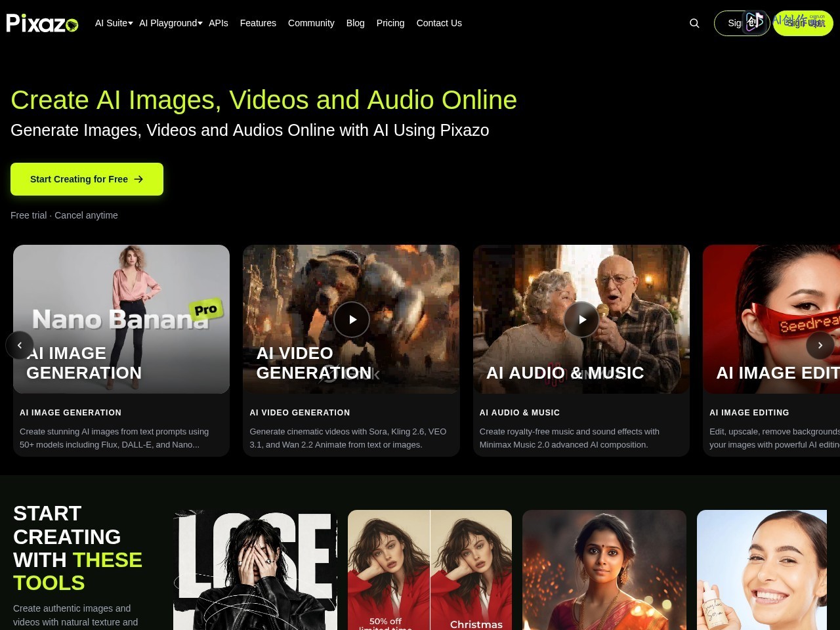Click Start Creating for Free
This screenshot has height=630, width=840.
(x=87, y=179)
